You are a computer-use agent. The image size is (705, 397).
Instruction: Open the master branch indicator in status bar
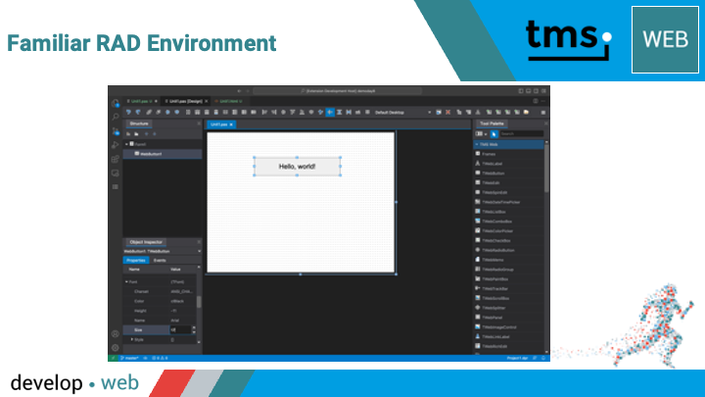click(129, 358)
